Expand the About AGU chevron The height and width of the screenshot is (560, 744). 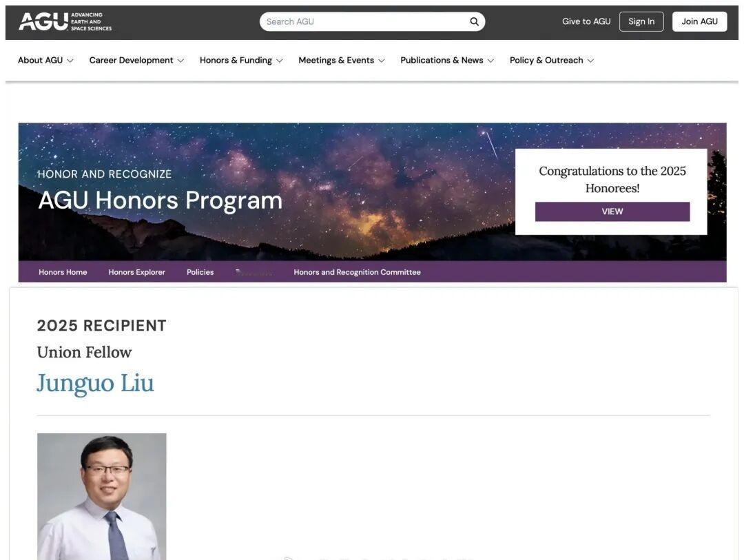(70, 61)
